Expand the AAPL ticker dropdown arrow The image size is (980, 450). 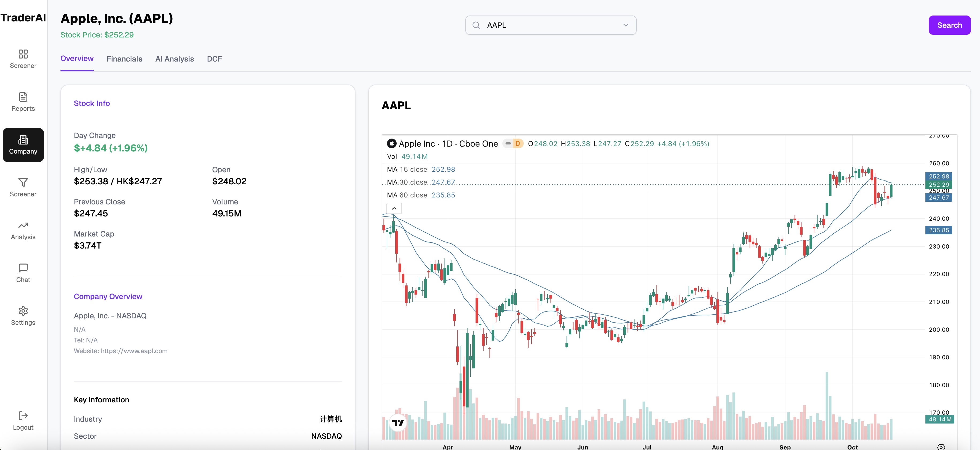click(x=625, y=25)
